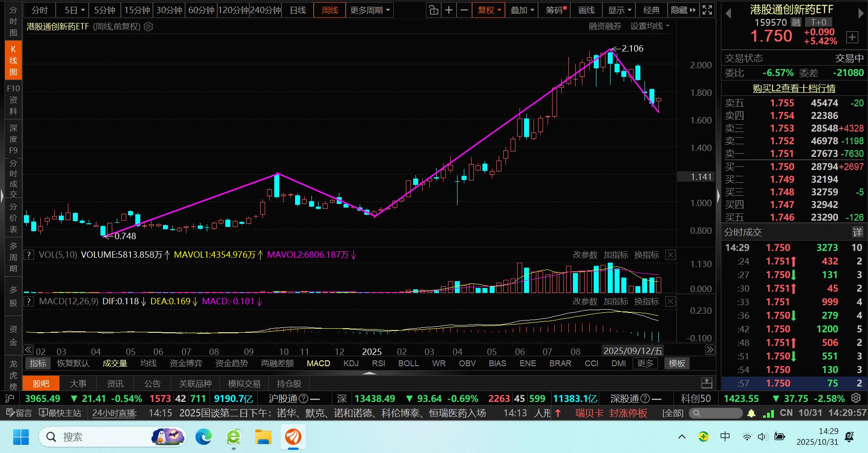
Task: Click 换指标 in MACD panel
Action: tap(646, 302)
